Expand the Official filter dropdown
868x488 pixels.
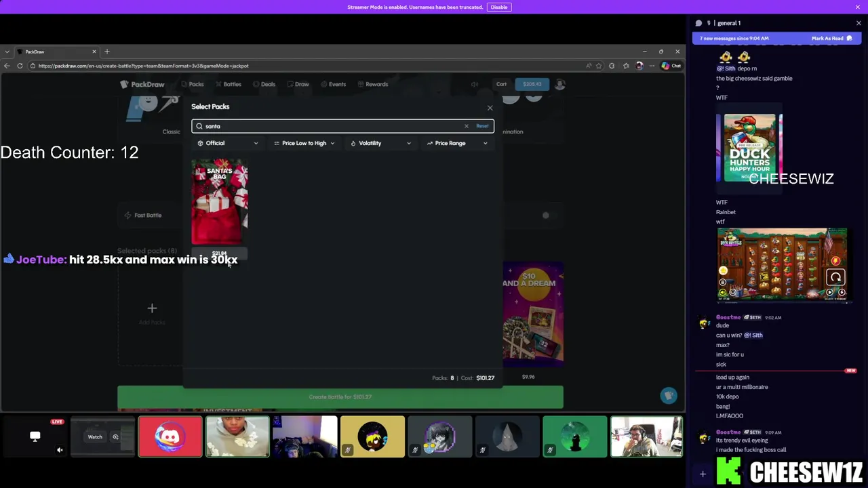pos(228,143)
